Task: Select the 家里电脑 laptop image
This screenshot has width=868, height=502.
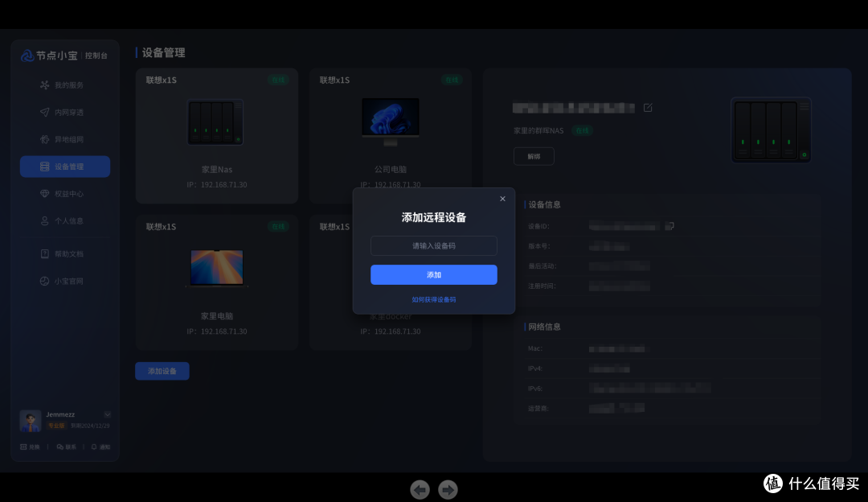Action: [217, 268]
